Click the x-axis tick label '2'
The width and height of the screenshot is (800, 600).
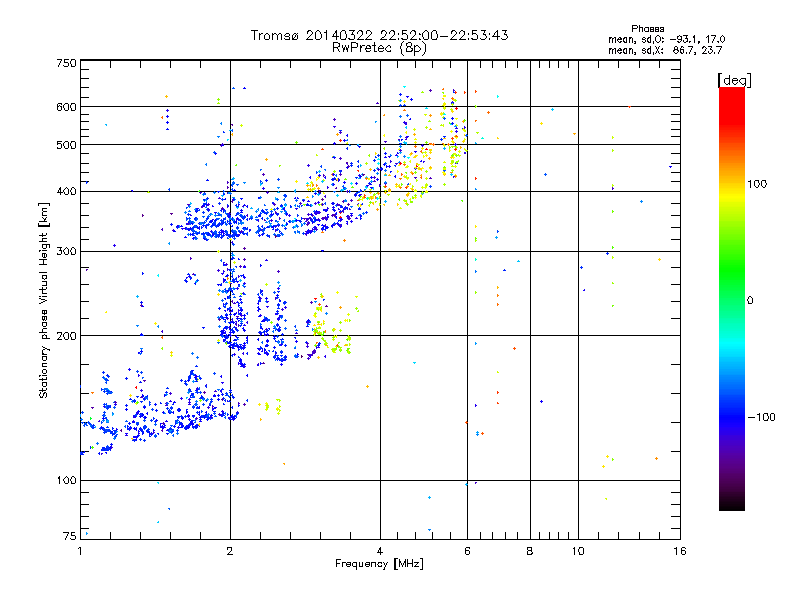coord(230,551)
